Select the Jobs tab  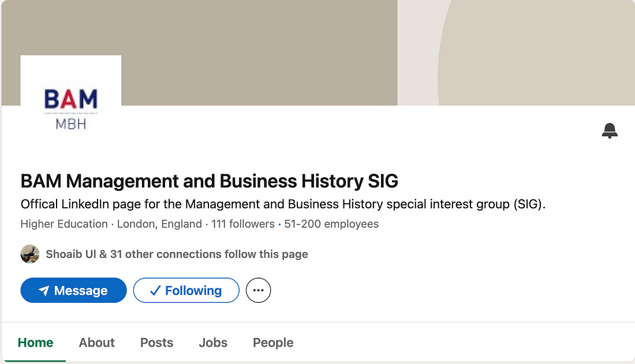pos(213,343)
